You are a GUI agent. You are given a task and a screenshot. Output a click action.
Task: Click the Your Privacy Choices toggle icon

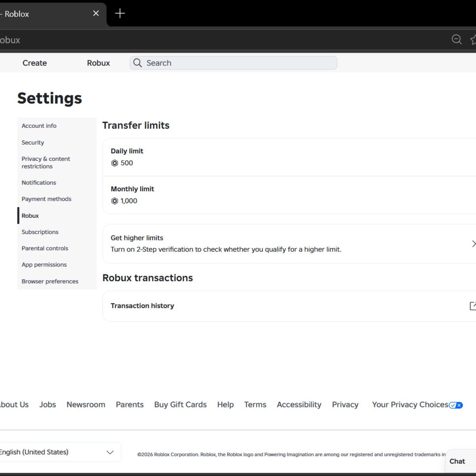click(x=456, y=405)
